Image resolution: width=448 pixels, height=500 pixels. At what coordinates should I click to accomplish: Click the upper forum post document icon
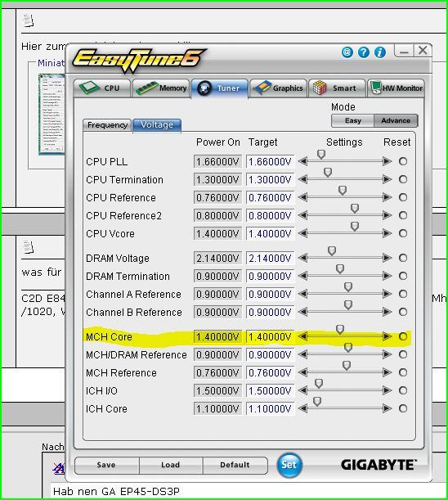point(28,20)
